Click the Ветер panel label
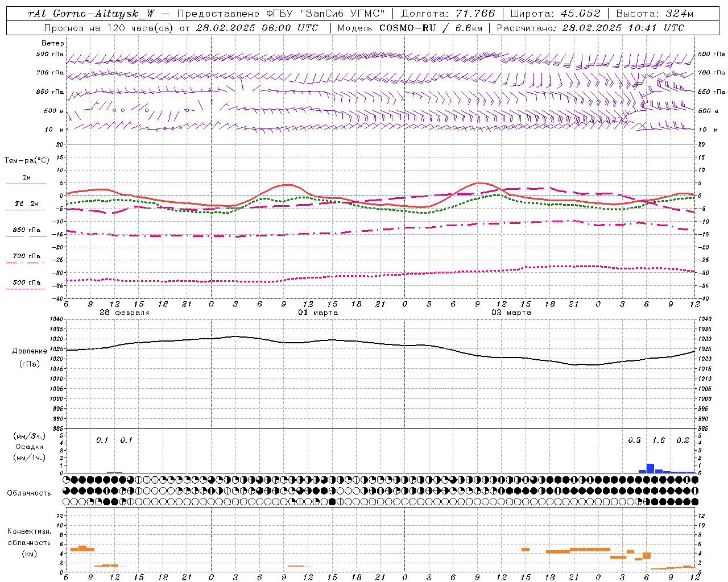Image resolution: width=728 pixels, height=582 pixels. (53, 43)
